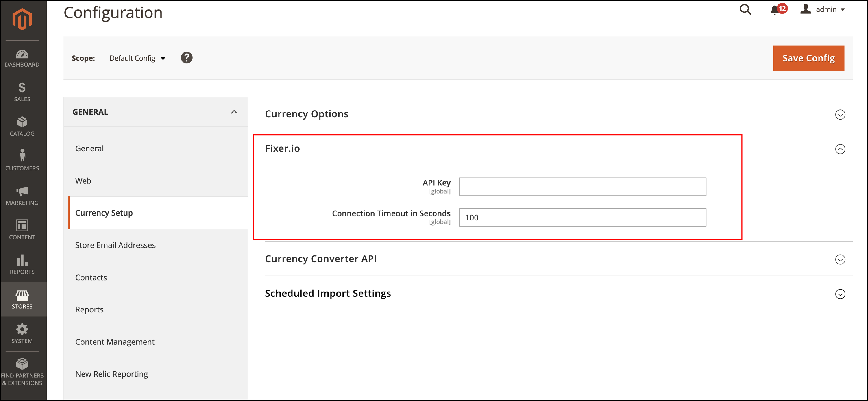The image size is (868, 401).
Task: Click the Fixer.io API Key field
Action: click(582, 187)
